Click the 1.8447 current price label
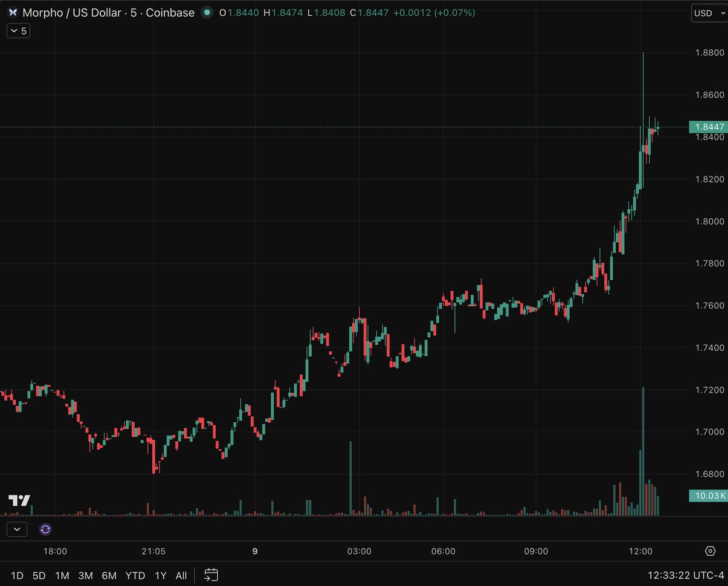The width and height of the screenshot is (728, 586). pyautogui.click(x=707, y=127)
